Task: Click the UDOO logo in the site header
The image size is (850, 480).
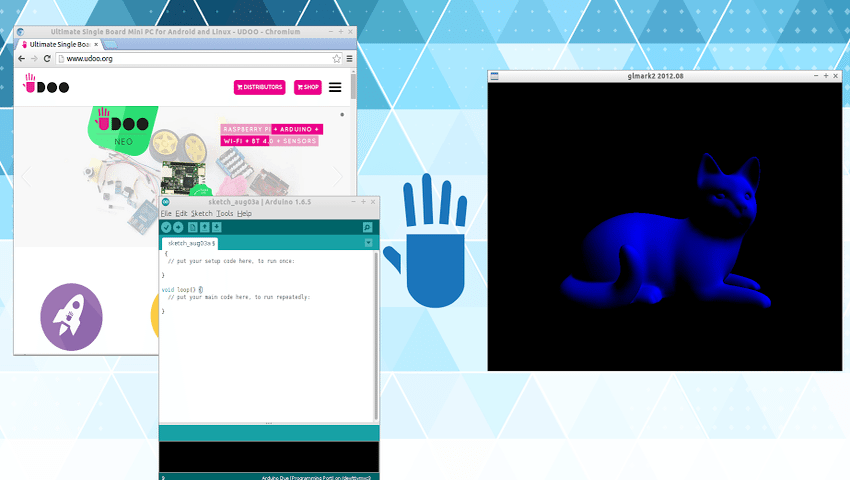Action: 46,84
